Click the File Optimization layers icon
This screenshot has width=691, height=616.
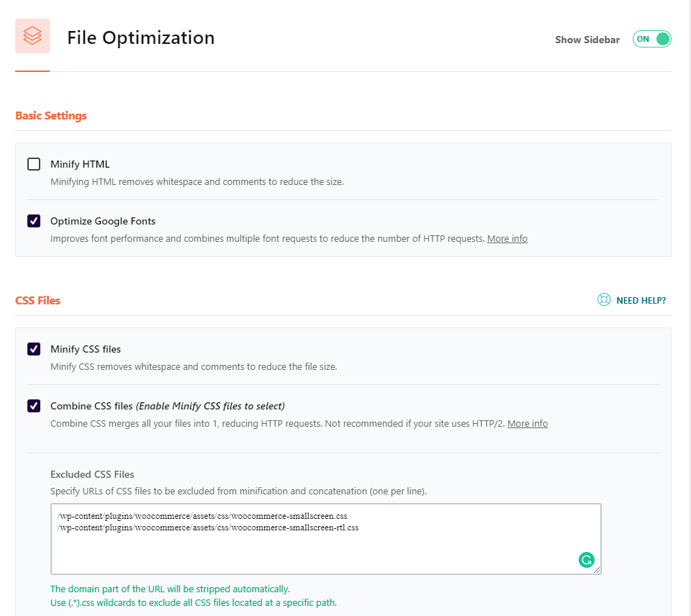(32, 36)
